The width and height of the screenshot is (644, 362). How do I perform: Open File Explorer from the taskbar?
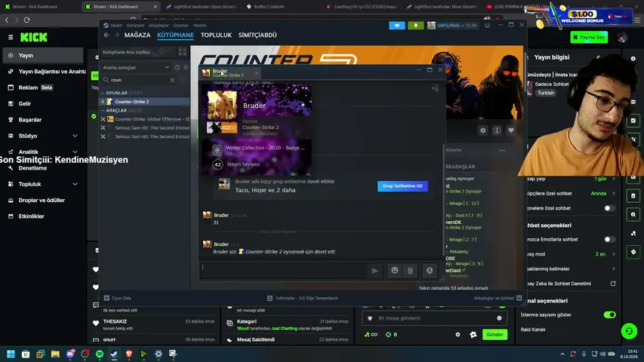point(55,354)
